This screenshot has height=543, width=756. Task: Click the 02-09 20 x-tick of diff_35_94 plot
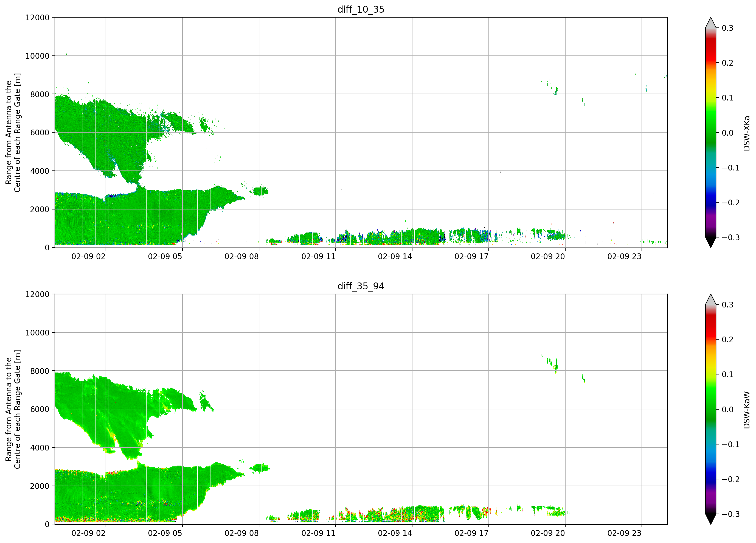tap(548, 533)
